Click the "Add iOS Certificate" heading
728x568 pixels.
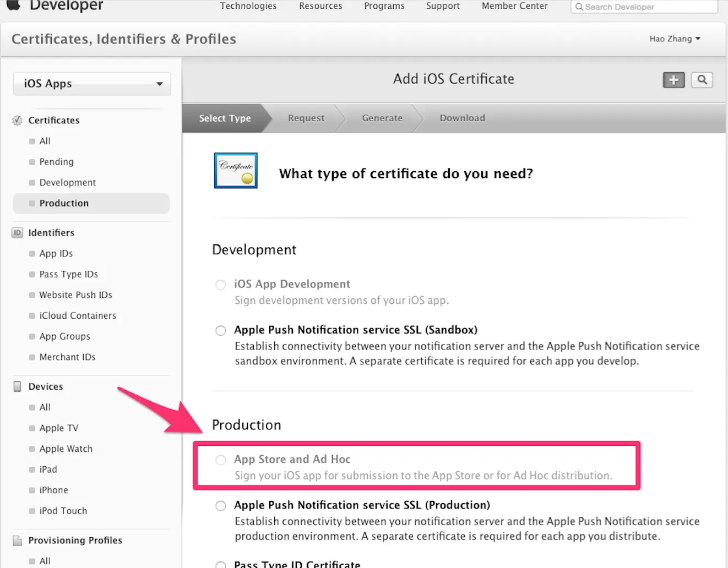(x=454, y=79)
